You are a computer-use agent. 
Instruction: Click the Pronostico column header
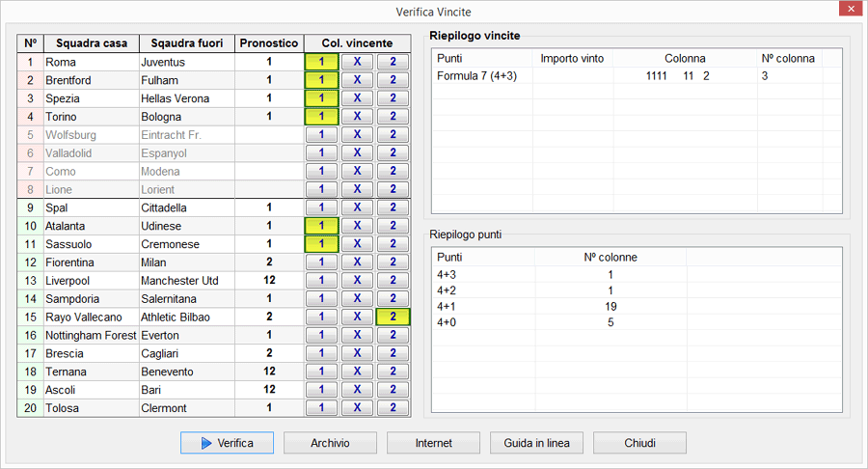tap(269, 43)
